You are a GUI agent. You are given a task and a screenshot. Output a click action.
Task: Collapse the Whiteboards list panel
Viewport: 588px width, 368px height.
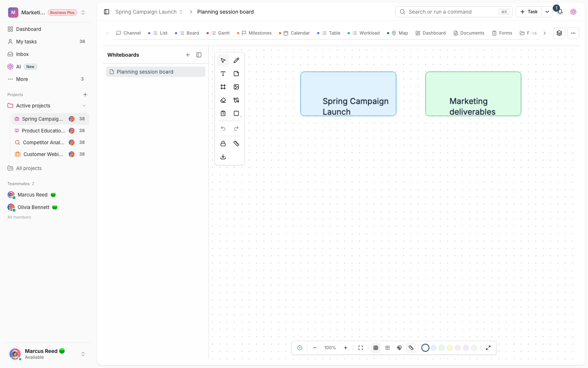199,55
